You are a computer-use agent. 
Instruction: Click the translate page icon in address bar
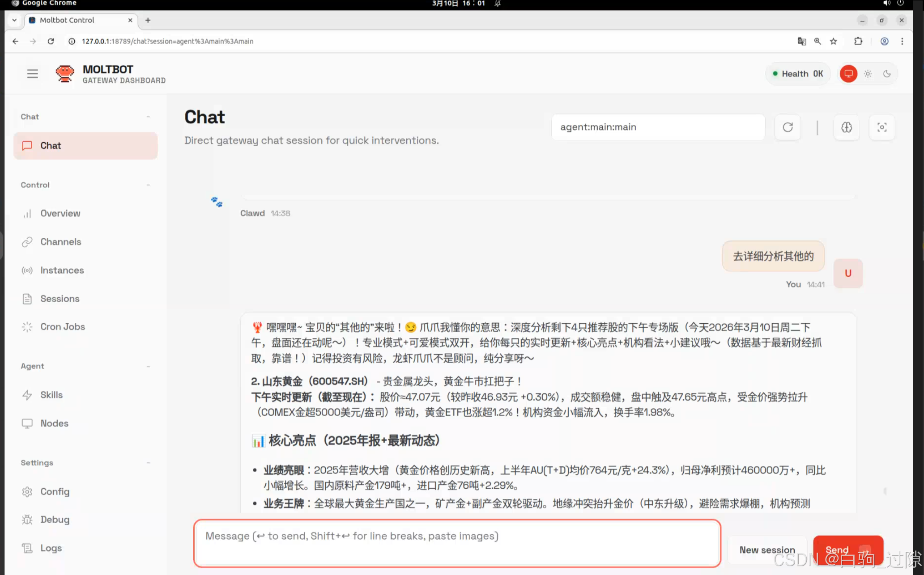tap(801, 41)
